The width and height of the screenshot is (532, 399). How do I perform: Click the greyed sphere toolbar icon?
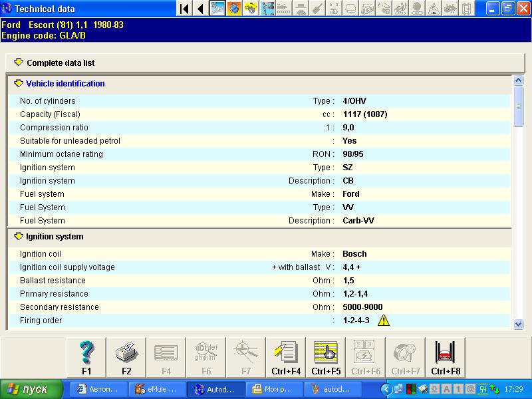tap(417, 9)
